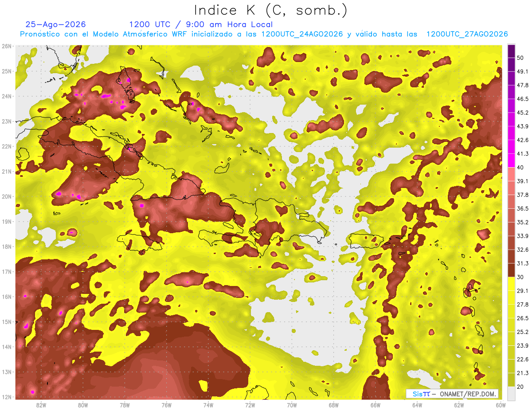
Task: Click the "18N" latitude axis label
Action: 7,247
